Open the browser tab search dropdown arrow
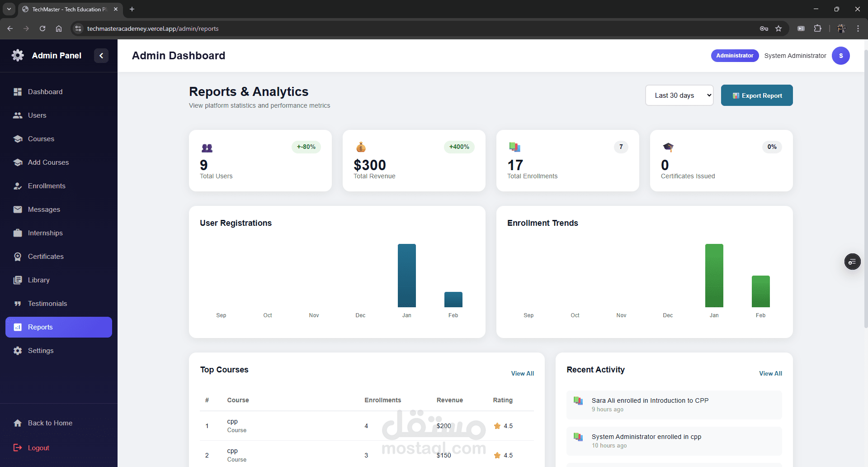 click(9, 9)
